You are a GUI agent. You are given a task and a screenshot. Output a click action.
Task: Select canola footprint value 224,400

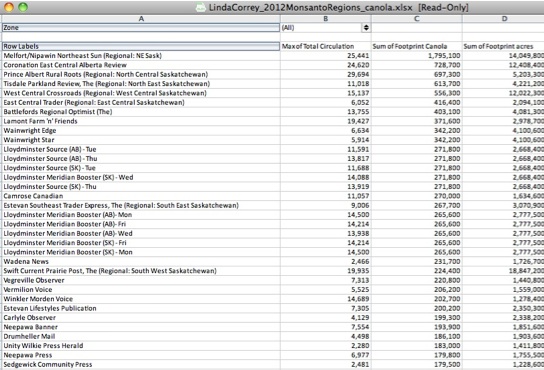click(x=447, y=271)
